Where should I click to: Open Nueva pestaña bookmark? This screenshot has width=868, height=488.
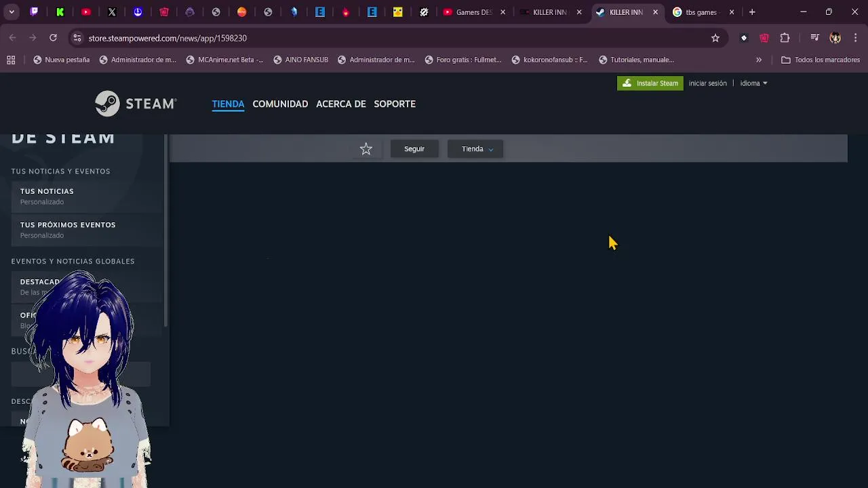(61, 60)
